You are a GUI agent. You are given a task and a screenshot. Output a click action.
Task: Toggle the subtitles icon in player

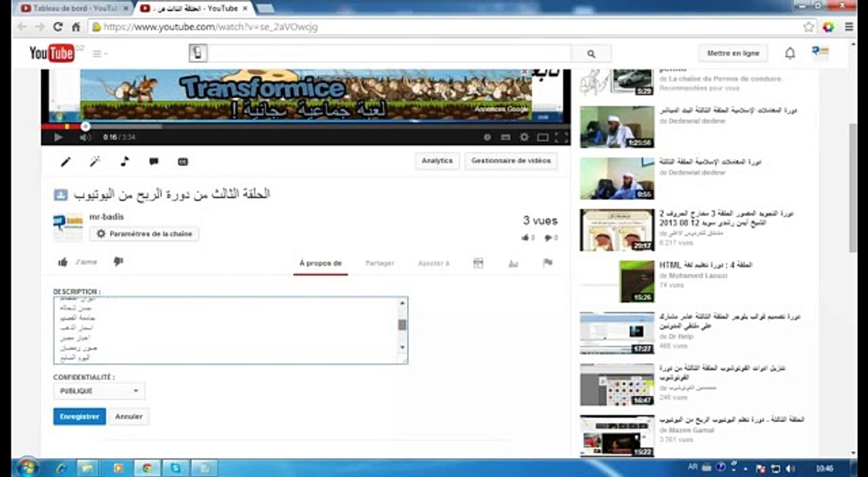point(505,137)
